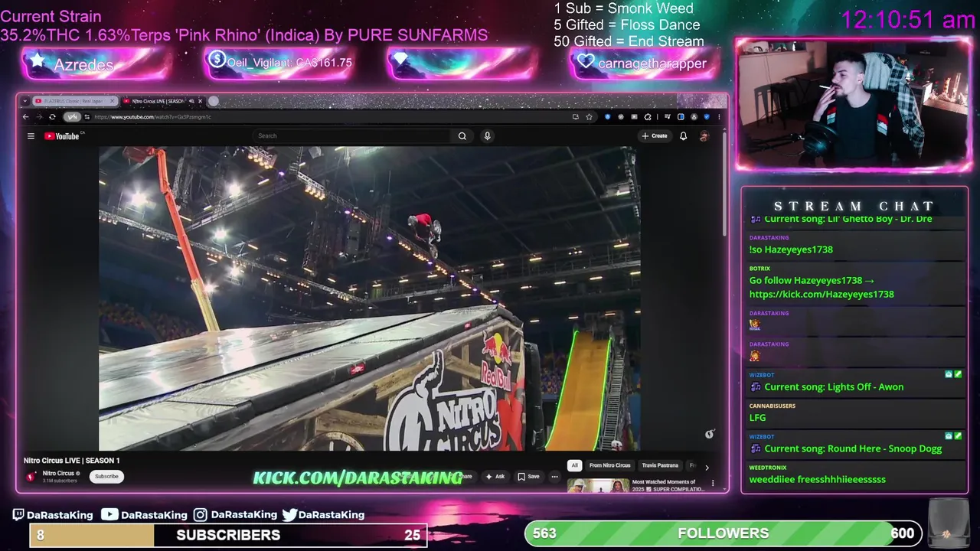Click the heart icon beside carnagetharapper
Viewport: 980px width, 551px height.
pos(586,61)
